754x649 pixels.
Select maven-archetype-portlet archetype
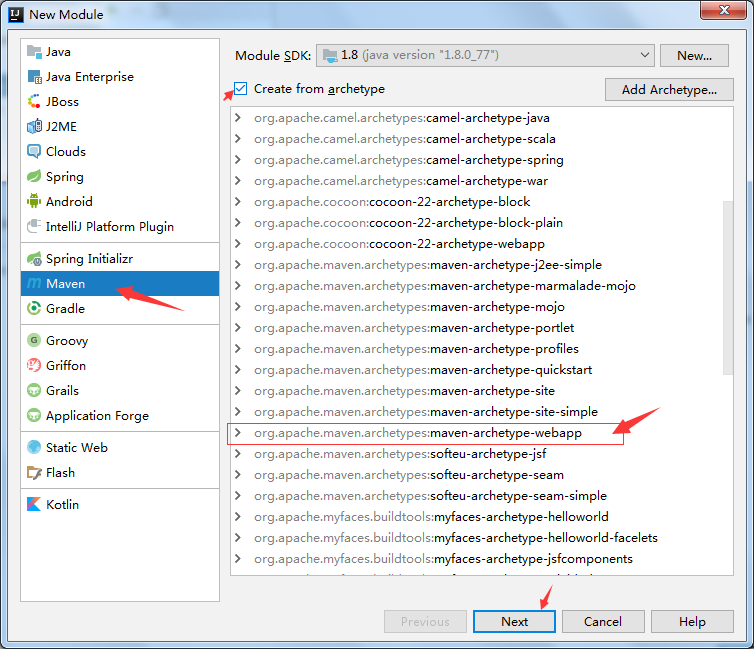(414, 327)
